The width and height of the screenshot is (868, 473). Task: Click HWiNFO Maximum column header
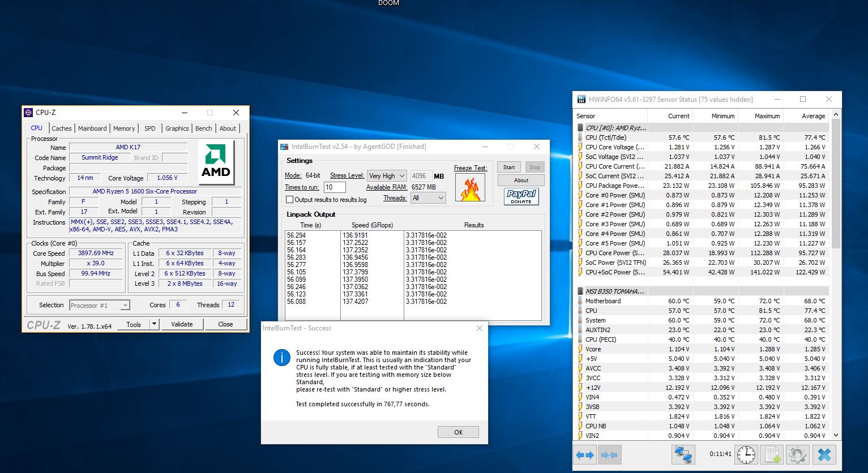(x=760, y=116)
